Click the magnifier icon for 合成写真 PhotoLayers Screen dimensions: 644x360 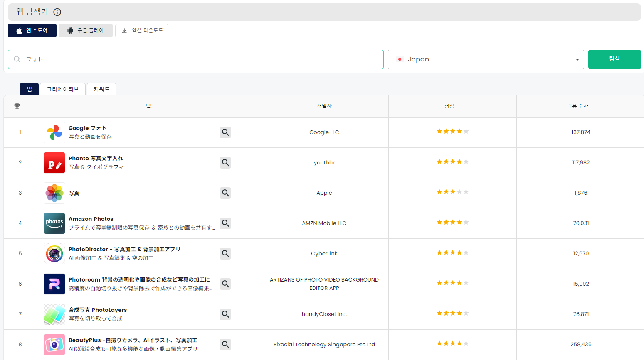[x=225, y=314]
